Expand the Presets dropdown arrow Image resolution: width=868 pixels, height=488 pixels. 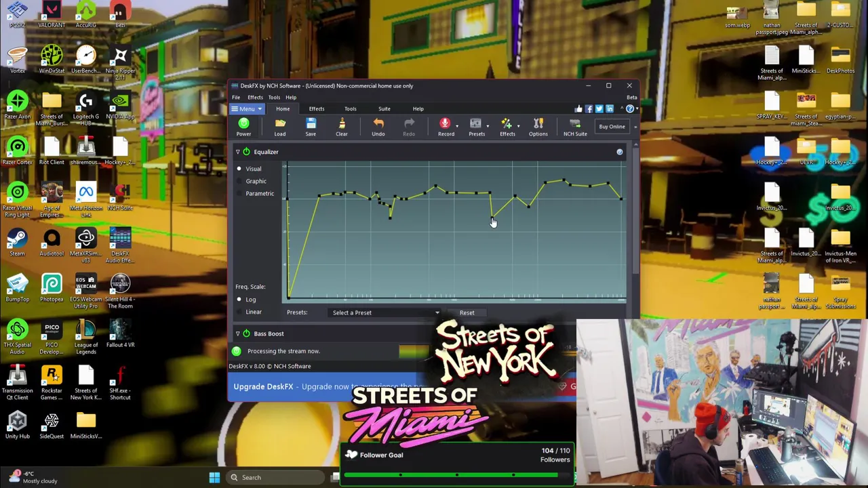tap(487, 127)
